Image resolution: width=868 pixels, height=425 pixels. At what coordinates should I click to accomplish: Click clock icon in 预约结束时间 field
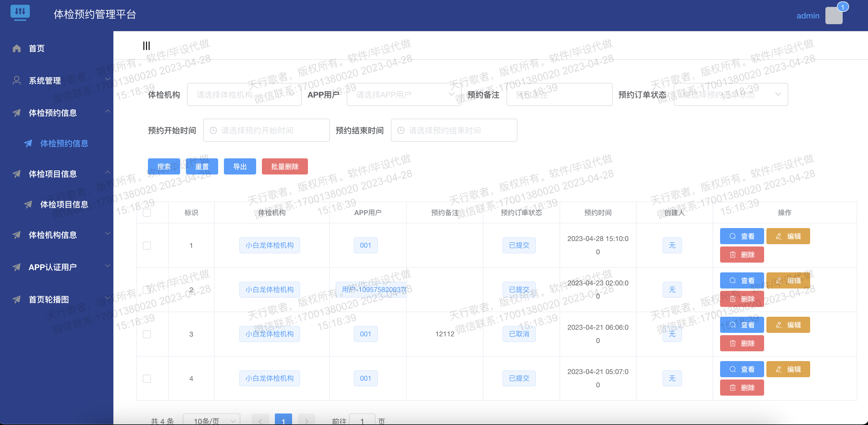(x=401, y=130)
